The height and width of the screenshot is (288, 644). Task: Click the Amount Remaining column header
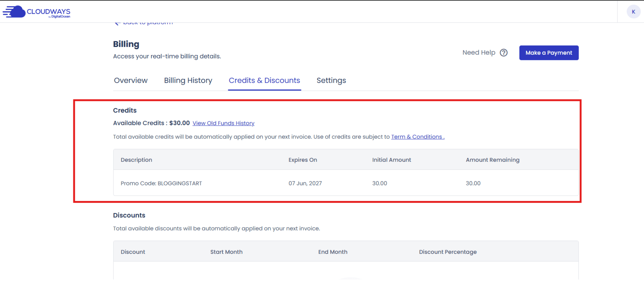pyautogui.click(x=492, y=160)
